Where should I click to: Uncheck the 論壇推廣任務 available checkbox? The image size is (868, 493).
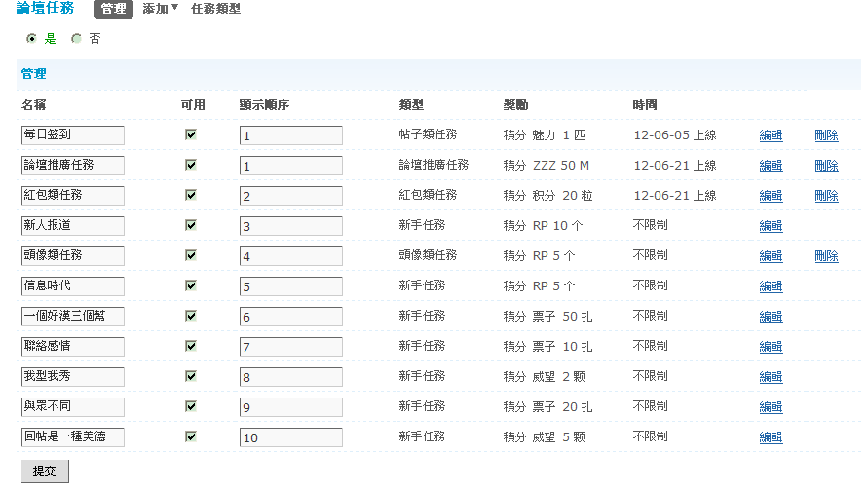[x=191, y=165]
